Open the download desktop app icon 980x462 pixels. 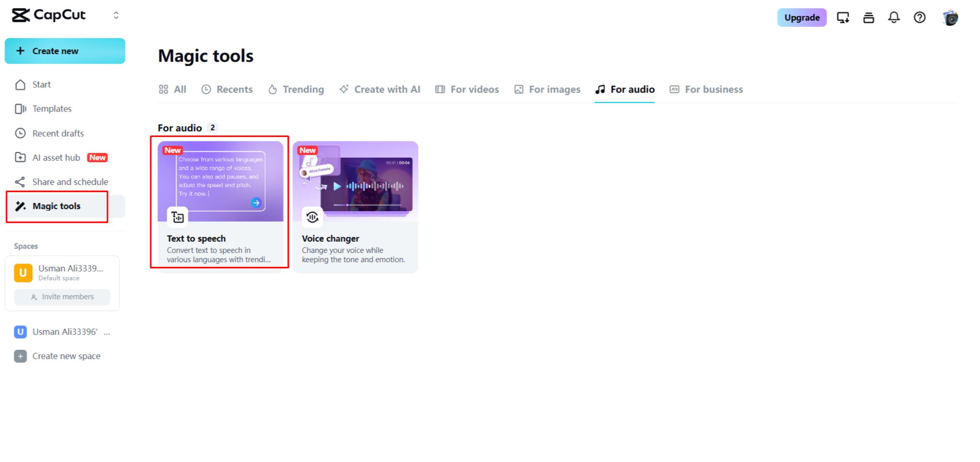pyautogui.click(x=843, y=18)
